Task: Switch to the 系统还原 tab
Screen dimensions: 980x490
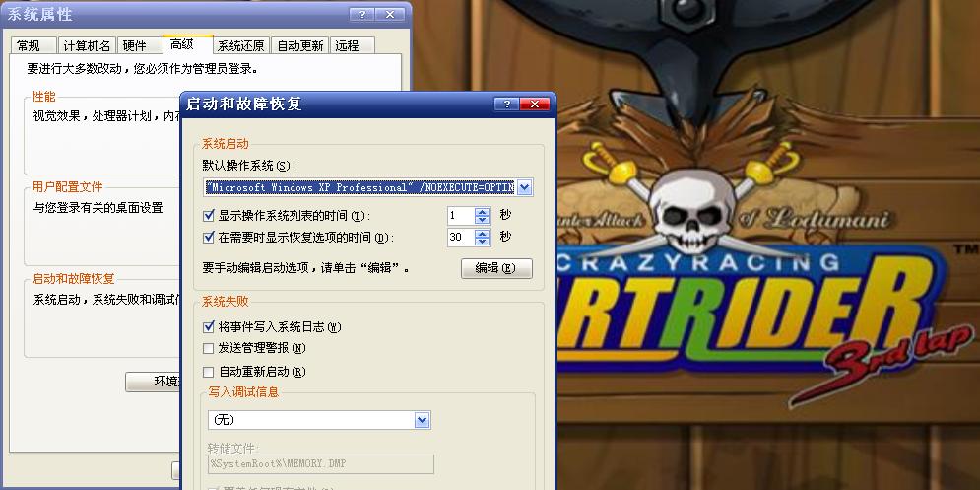Action: click(240, 45)
